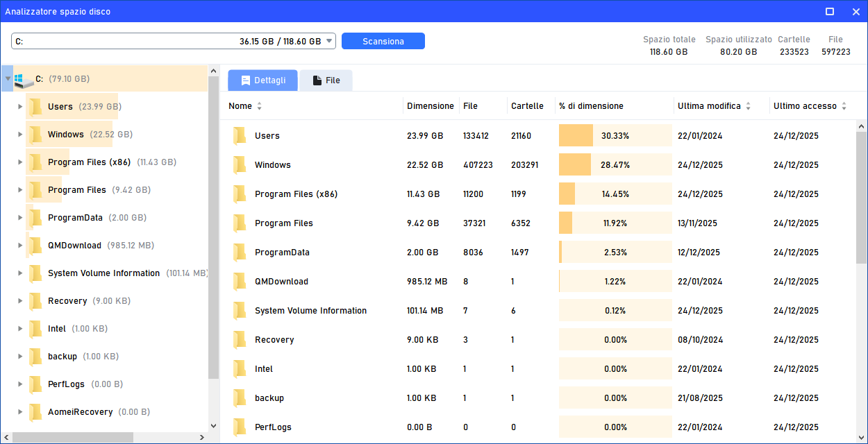Click the Users 30.33% size bar
The height and width of the screenshot is (444, 868).
(615, 136)
